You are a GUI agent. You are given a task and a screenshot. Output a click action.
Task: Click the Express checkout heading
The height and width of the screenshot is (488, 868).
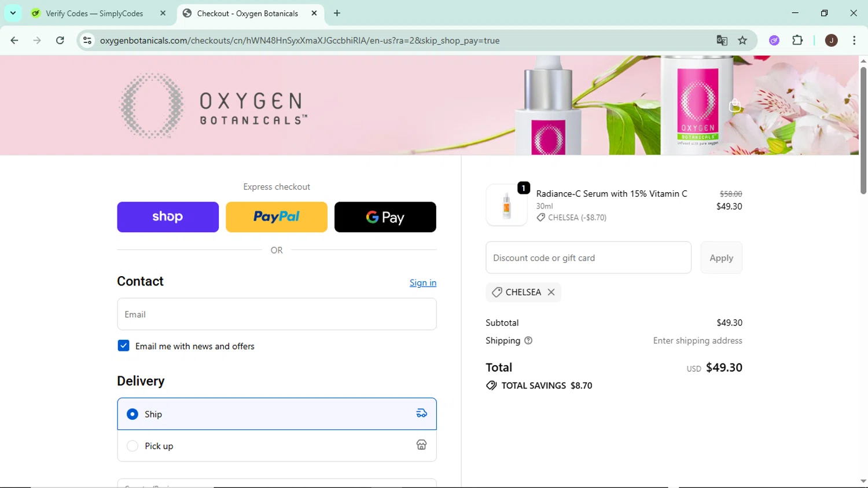277,186
